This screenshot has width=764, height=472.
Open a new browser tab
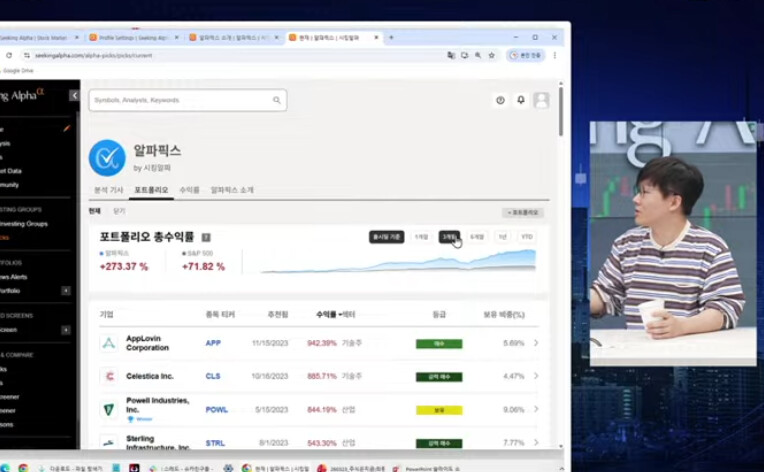coord(391,38)
